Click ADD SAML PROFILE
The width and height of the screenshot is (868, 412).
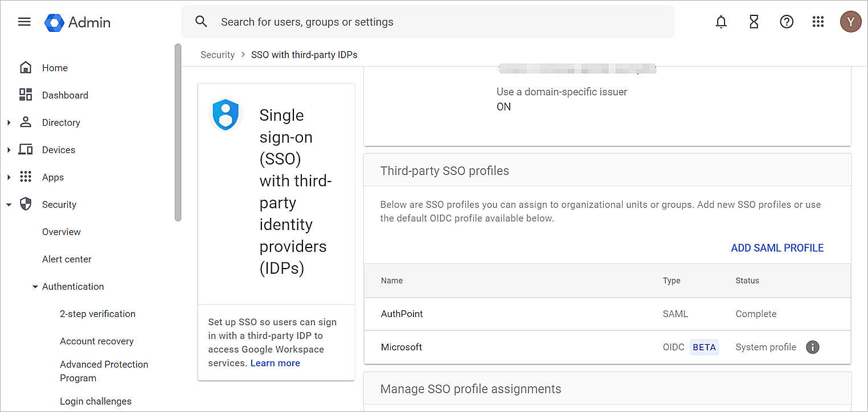coord(777,248)
